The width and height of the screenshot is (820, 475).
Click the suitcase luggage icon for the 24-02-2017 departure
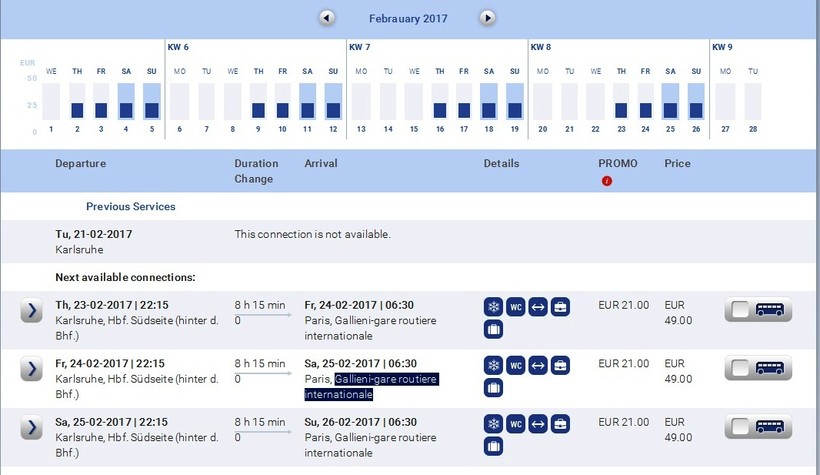click(493, 387)
